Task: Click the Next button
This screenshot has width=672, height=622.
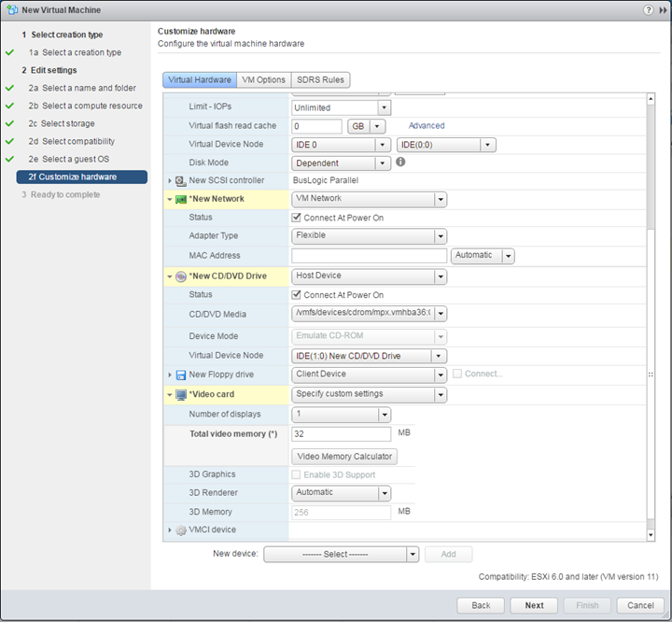Action: (x=534, y=605)
